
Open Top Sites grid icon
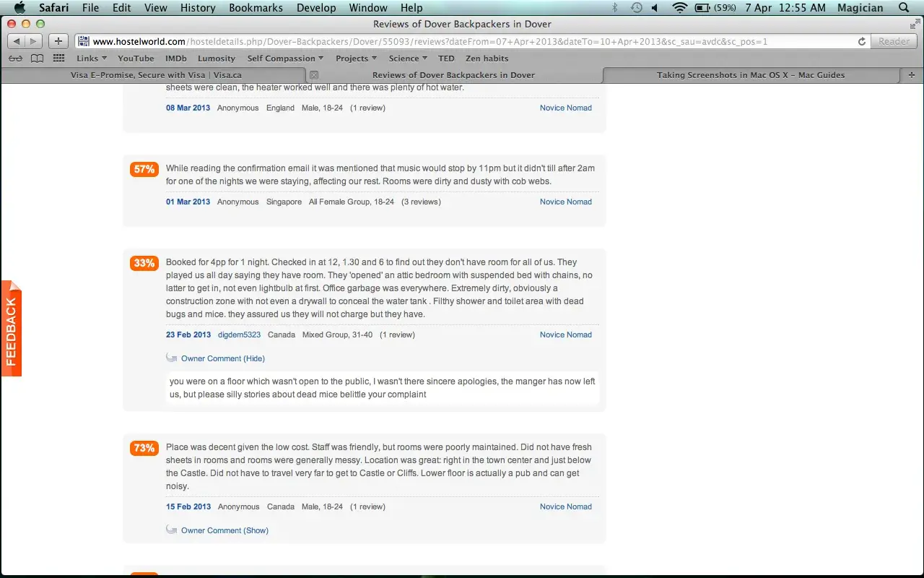pyautogui.click(x=59, y=59)
